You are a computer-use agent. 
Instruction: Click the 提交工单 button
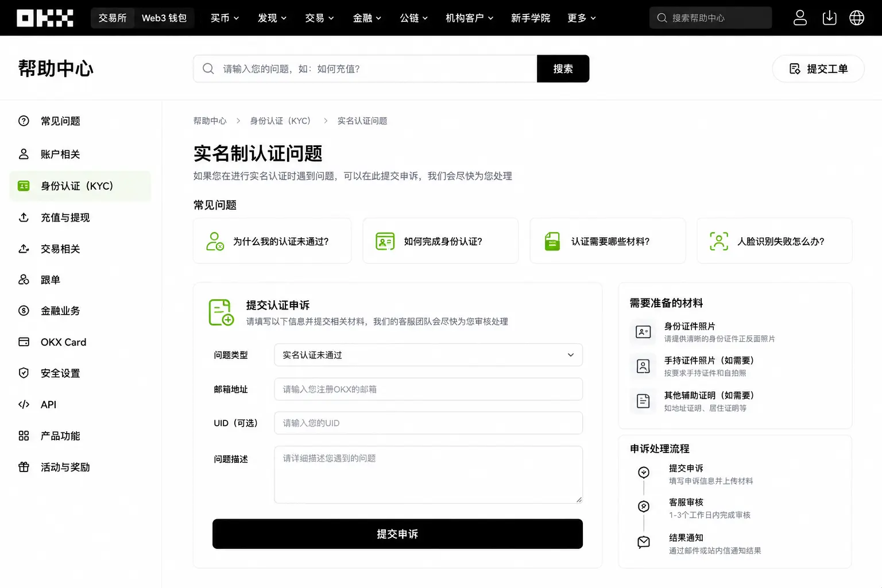point(818,69)
